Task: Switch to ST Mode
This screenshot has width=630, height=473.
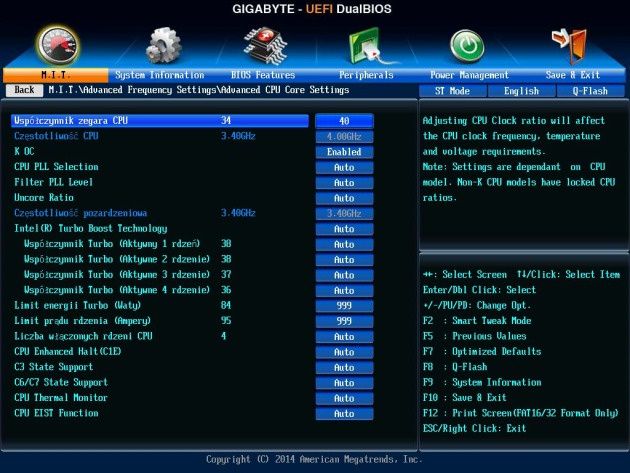Action: (452, 91)
